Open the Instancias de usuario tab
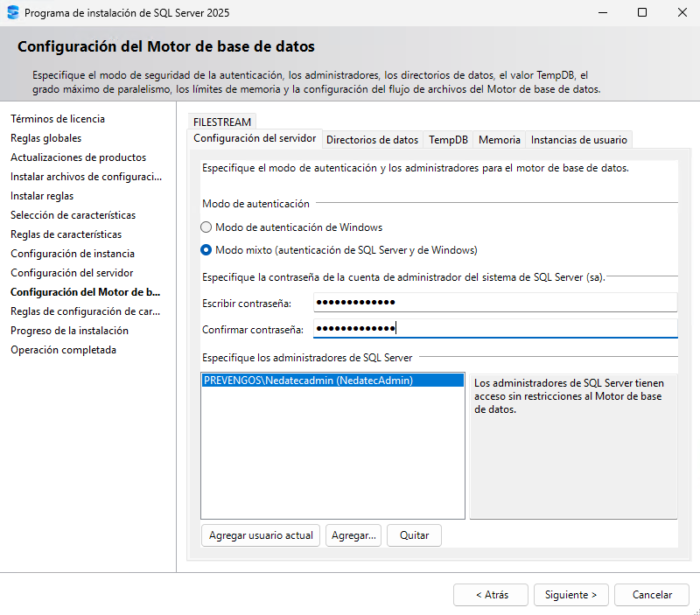 click(x=578, y=140)
